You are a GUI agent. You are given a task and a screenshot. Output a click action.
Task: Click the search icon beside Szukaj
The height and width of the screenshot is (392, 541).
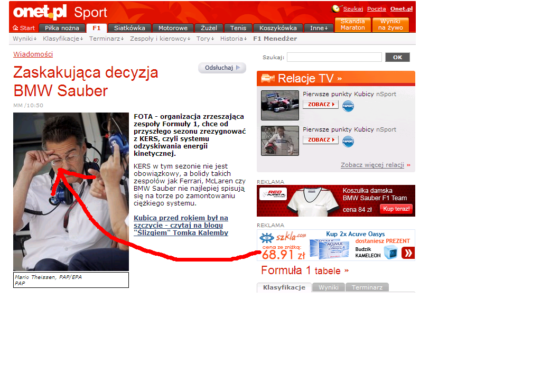[336, 8]
